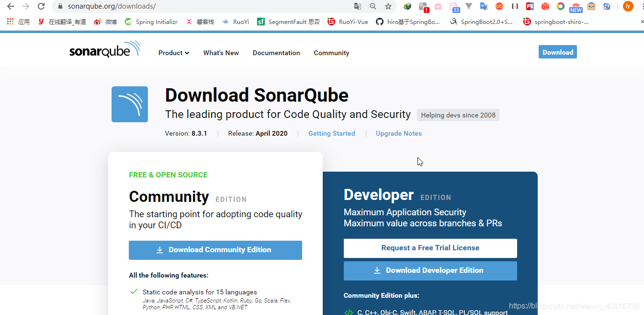
Task: Open the orange 'ly' profile avatar
Action: tap(628, 6)
